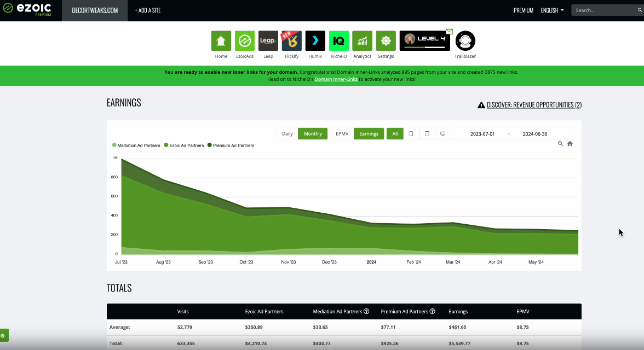This screenshot has height=350, width=644.
Task: Click the Premium Ad Partners help icon
Action: [x=432, y=311]
